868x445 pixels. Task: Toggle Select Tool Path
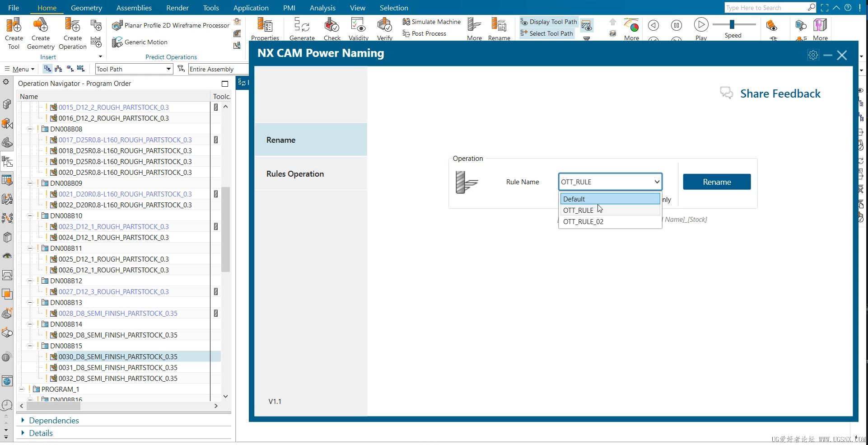pos(546,33)
